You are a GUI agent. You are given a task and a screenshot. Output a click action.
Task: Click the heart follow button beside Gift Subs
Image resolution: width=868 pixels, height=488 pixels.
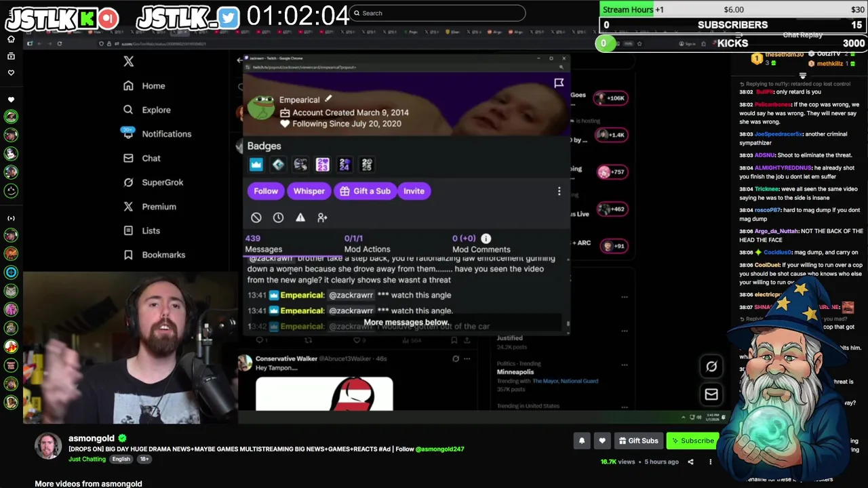point(602,441)
